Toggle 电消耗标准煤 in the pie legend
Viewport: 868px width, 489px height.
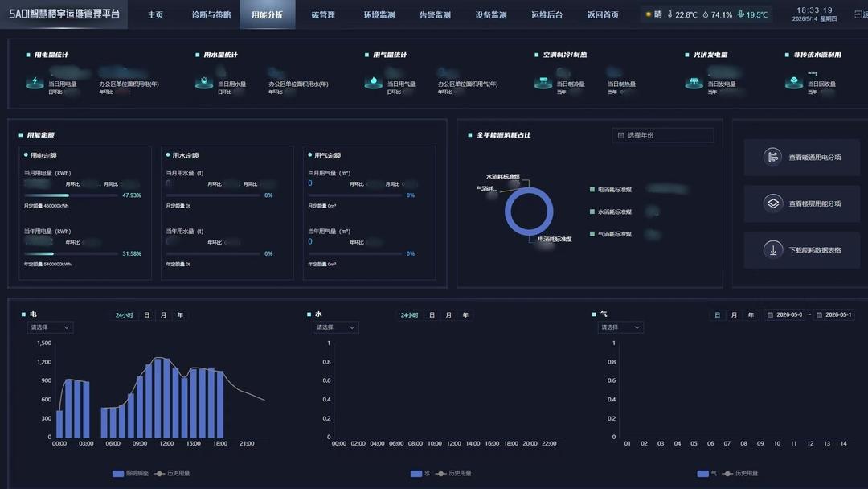click(x=611, y=189)
